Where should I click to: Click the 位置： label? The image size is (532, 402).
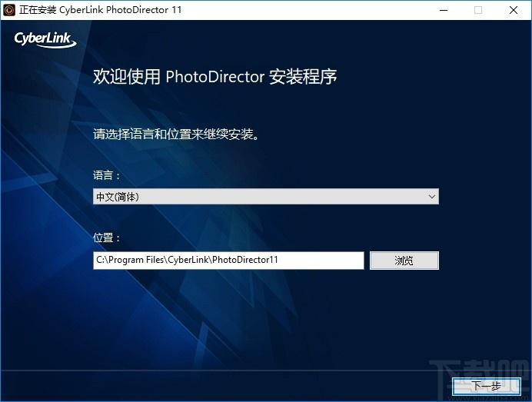[107, 238]
